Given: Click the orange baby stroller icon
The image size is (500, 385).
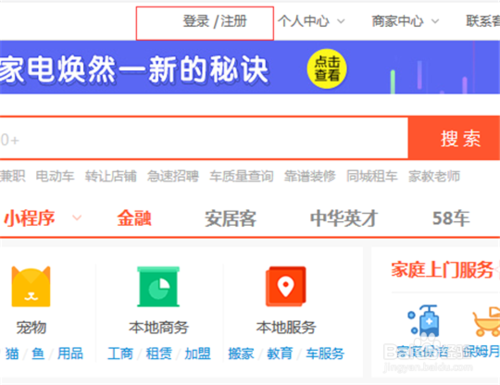Looking at the screenshot, I should point(487,321).
